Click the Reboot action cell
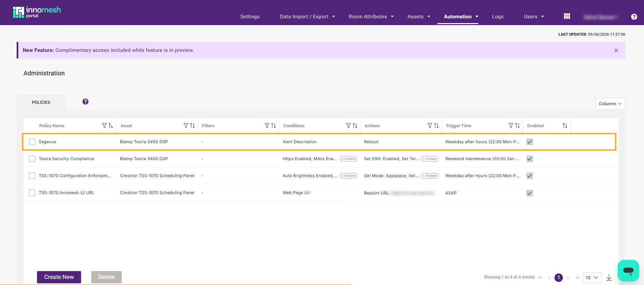This screenshot has height=285, width=644. (x=371, y=142)
